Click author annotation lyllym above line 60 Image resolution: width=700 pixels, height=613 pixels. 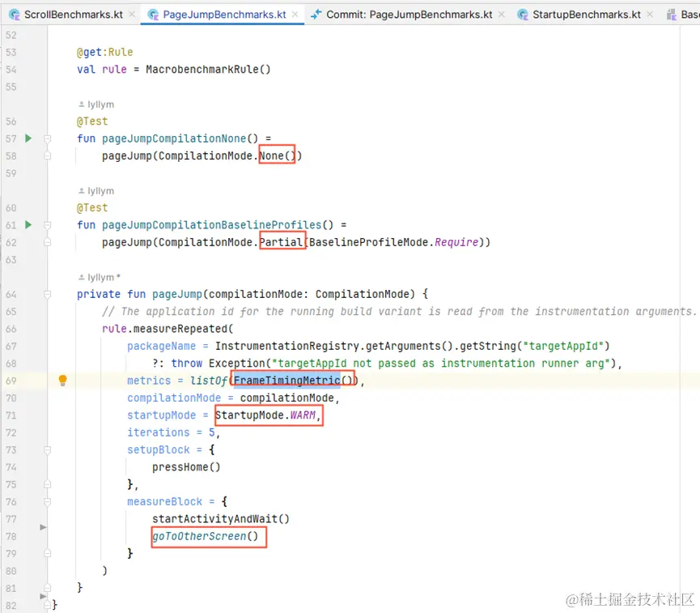tap(96, 191)
